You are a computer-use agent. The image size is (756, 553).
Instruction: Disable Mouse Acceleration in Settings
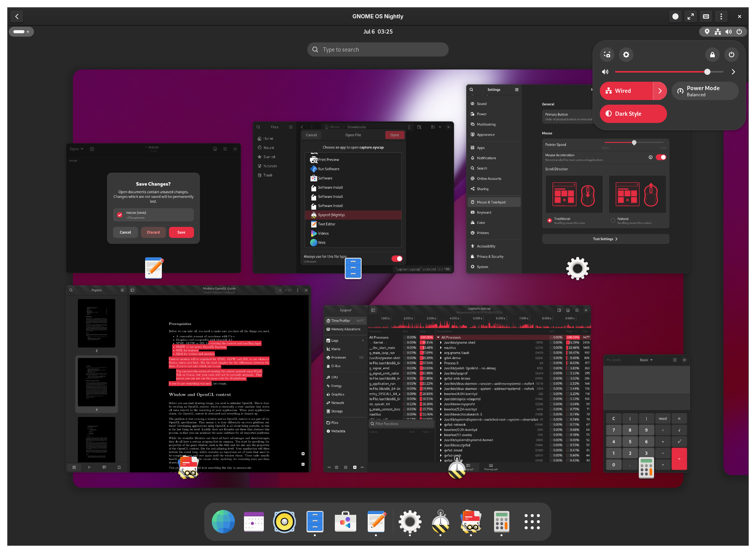click(x=661, y=157)
